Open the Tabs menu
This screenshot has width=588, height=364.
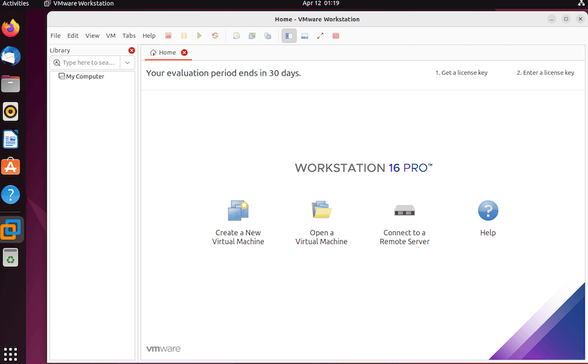click(x=129, y=36)
